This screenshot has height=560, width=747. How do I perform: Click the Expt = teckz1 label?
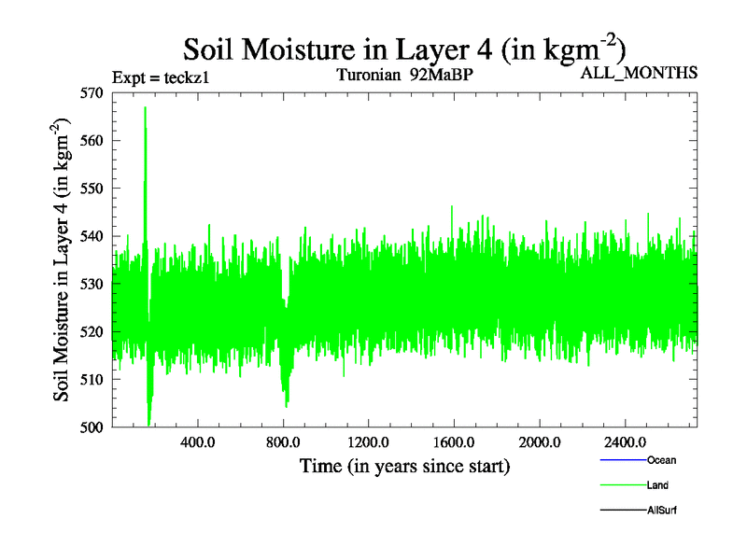click(x=160, y=78)
